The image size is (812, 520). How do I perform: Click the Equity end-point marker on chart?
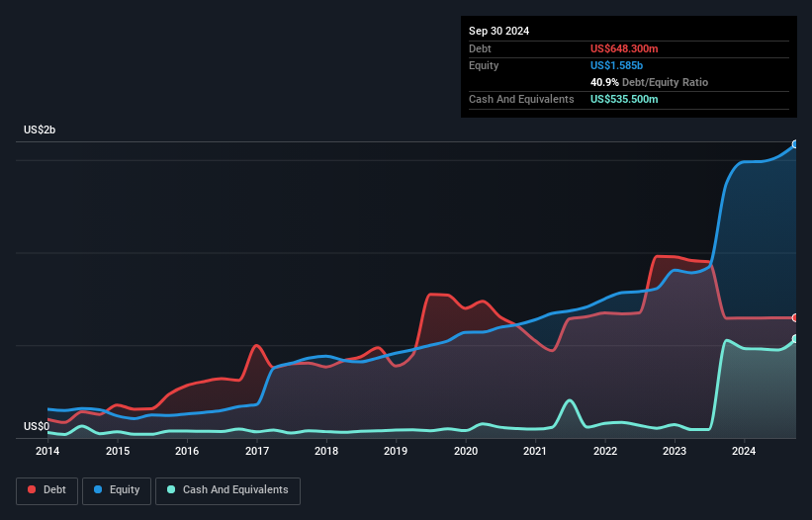[x=795, y=144]
